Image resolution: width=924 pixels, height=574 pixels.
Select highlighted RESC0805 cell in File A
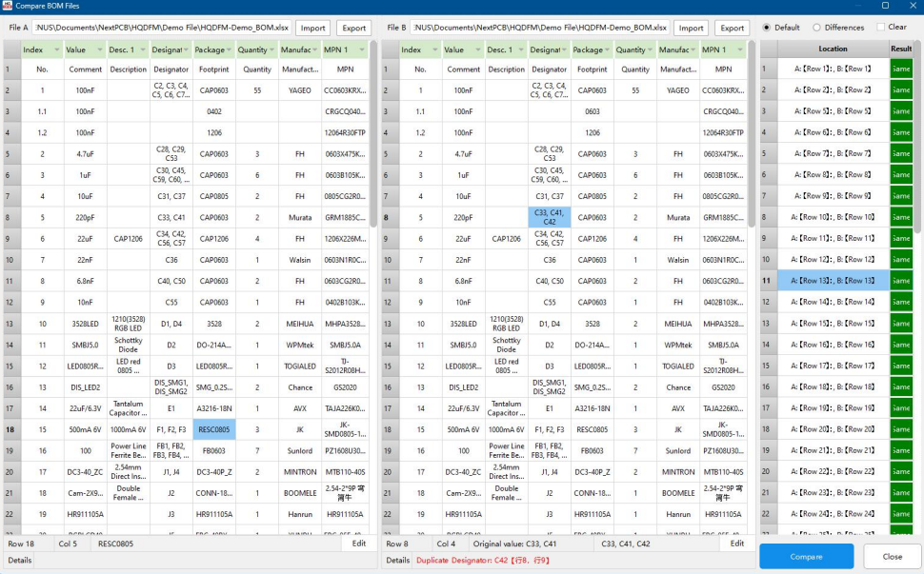click(213, 429)
